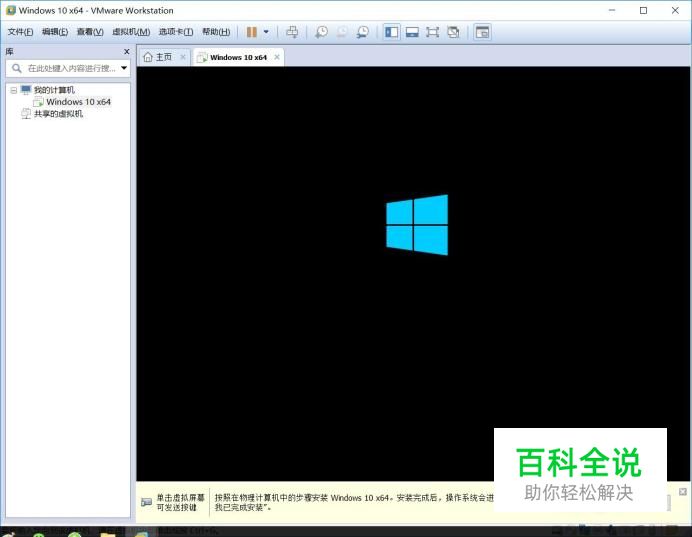692x537 pixels.
Task: Open the 文件(F) menu
Action: click(20, 32)
